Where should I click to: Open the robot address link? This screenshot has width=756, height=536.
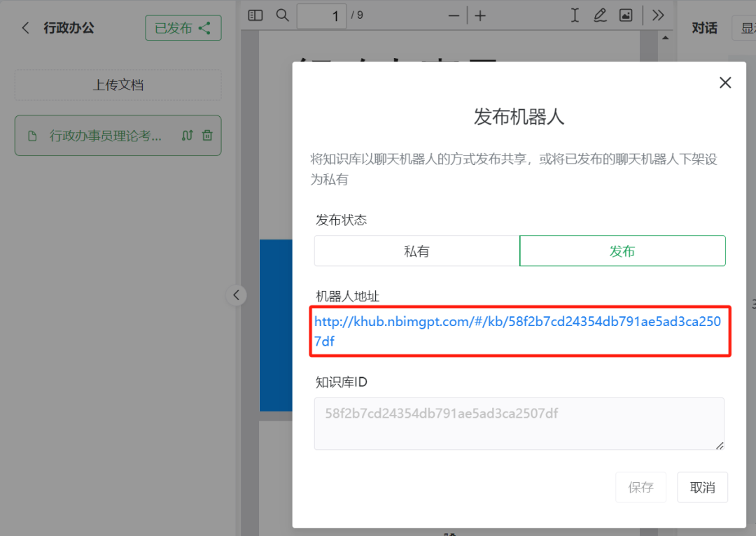pyautogui.click(x=517, y=331)
